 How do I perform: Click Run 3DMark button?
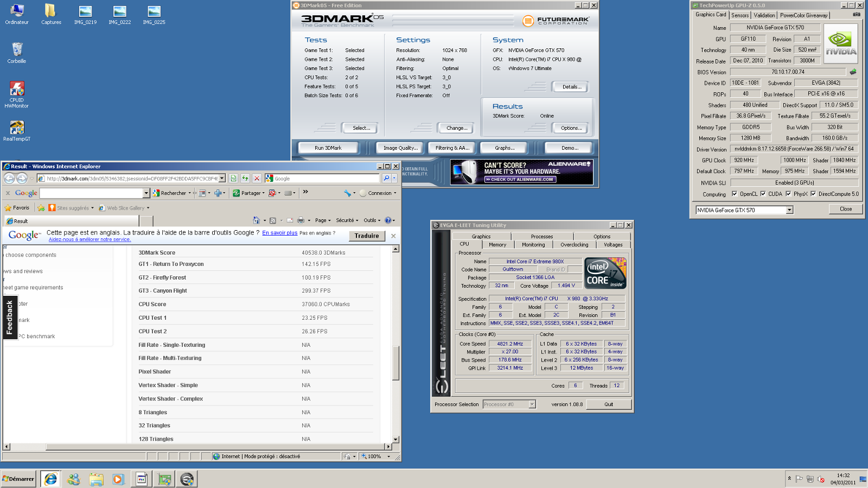[328, 148]
